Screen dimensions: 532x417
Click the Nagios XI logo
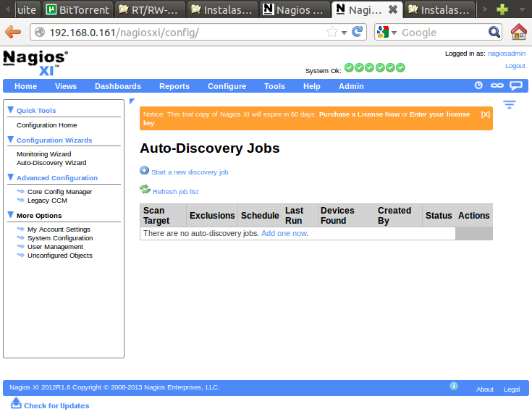(x=35, y=63)
